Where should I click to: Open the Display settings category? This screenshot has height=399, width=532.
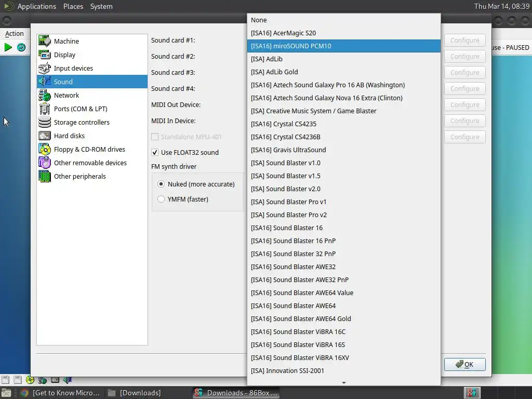tap(92, 55)
